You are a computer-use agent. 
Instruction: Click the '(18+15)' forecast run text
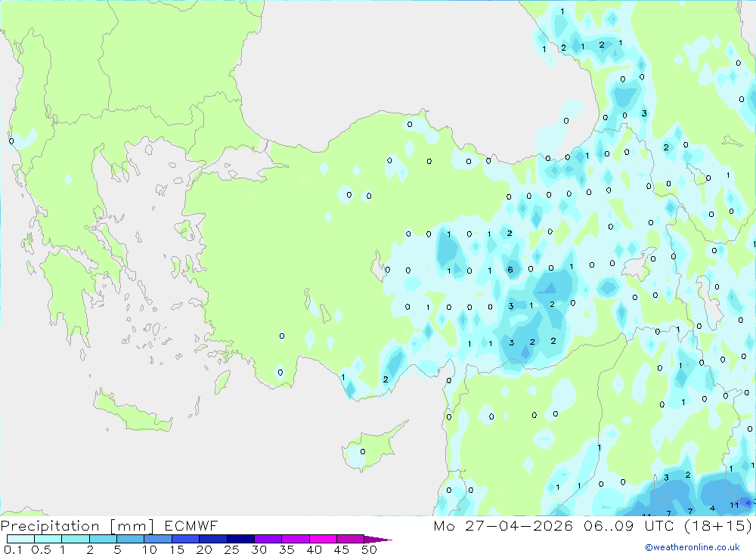click(717, 525)
